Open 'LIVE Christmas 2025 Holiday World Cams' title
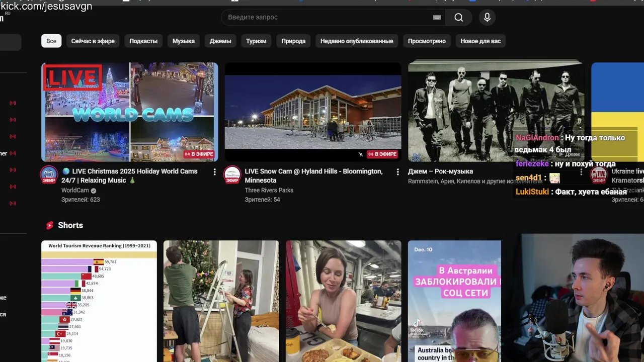 pyautogui.click(x=129, y=175)
